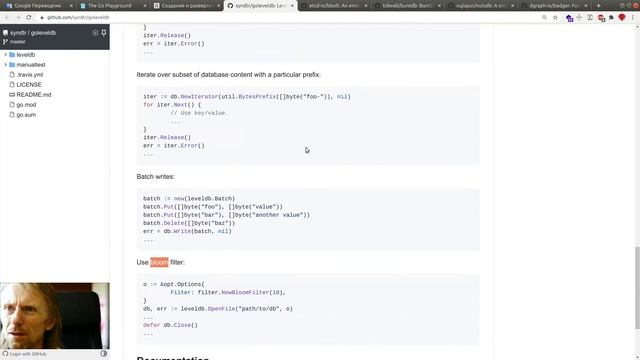The height and width of the screenshot is (360, 640).
Task: Switch to the xujiajun/nutsdb tab
Action: (x=481, y=6)
